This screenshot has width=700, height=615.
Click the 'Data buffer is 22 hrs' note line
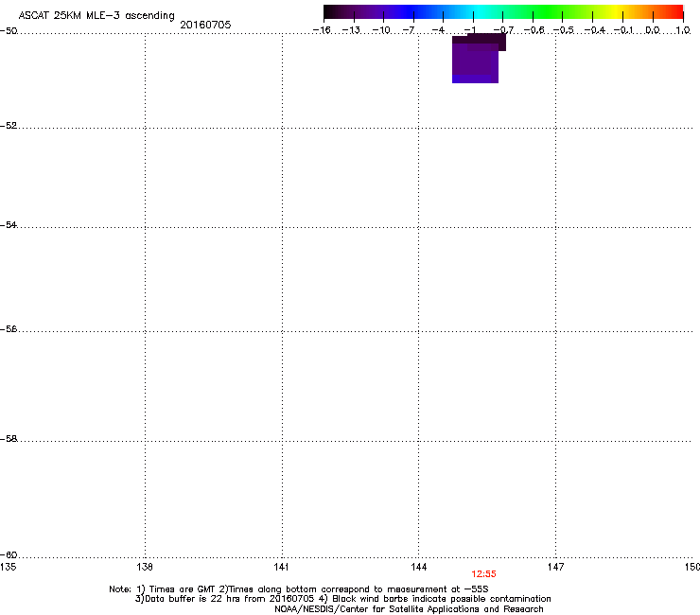pyautogui.click(x=342, y=599)
